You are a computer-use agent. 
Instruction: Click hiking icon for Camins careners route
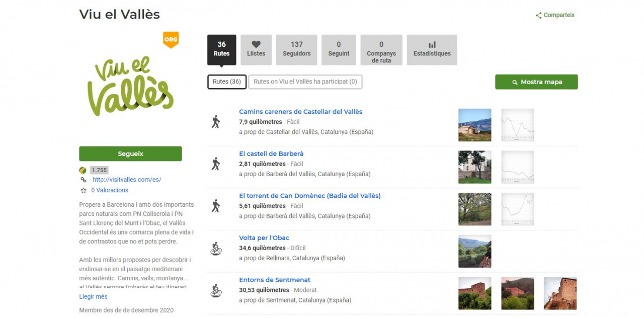pos(216,122)
